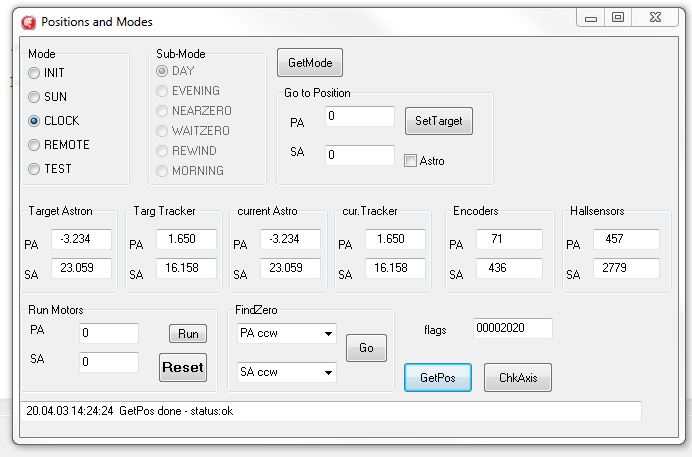Screen dimensions: 692x457
Task: Click the app icon in the title bar
Action: 29,21
